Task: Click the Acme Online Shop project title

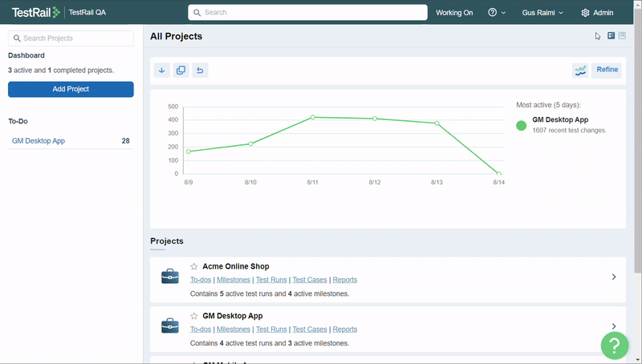Action: point(236,266)
